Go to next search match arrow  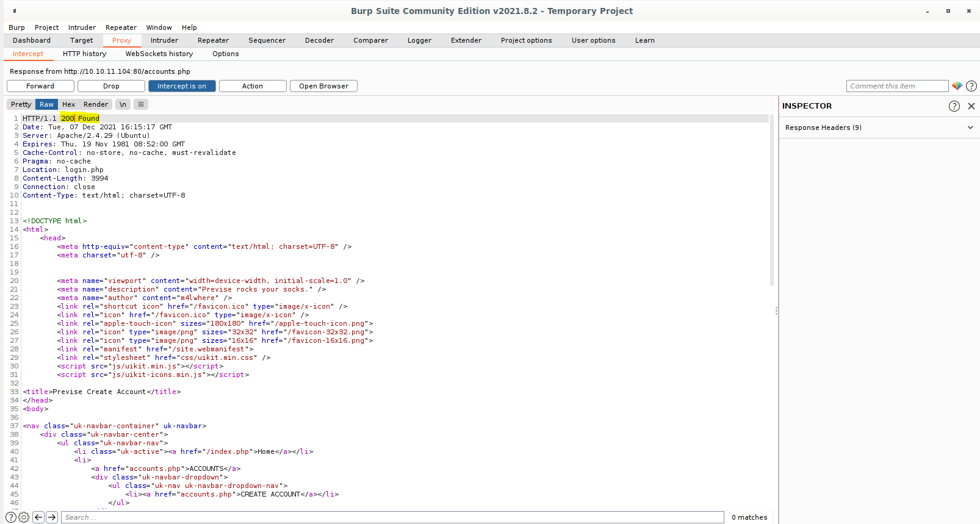(52, 517)
